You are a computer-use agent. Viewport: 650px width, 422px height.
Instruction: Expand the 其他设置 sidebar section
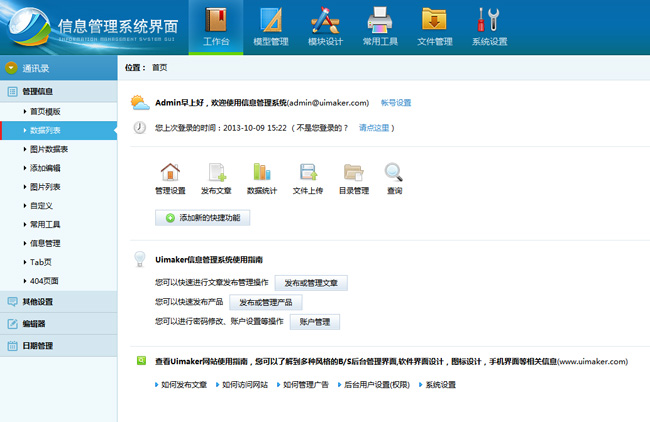[58, 302]
